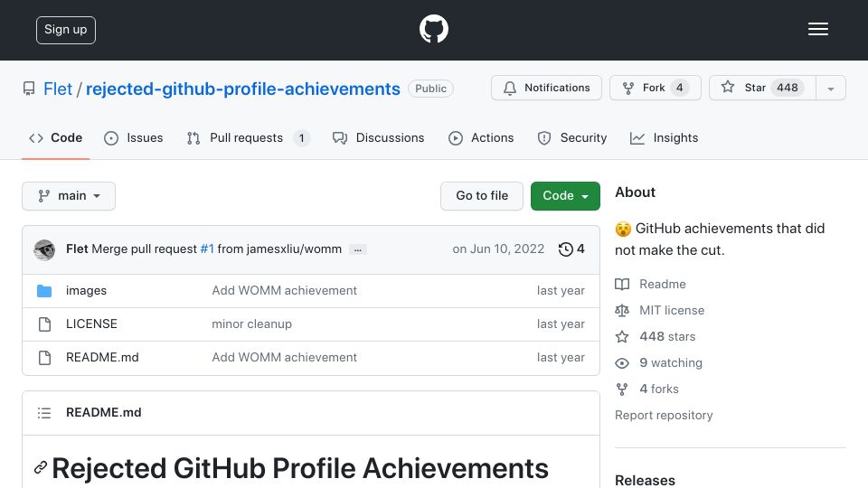Viewport: 868px width, 488px height.
Task: Click the star icon beside 448 stars
Action: pyautogui.click(x=622, y=336)
